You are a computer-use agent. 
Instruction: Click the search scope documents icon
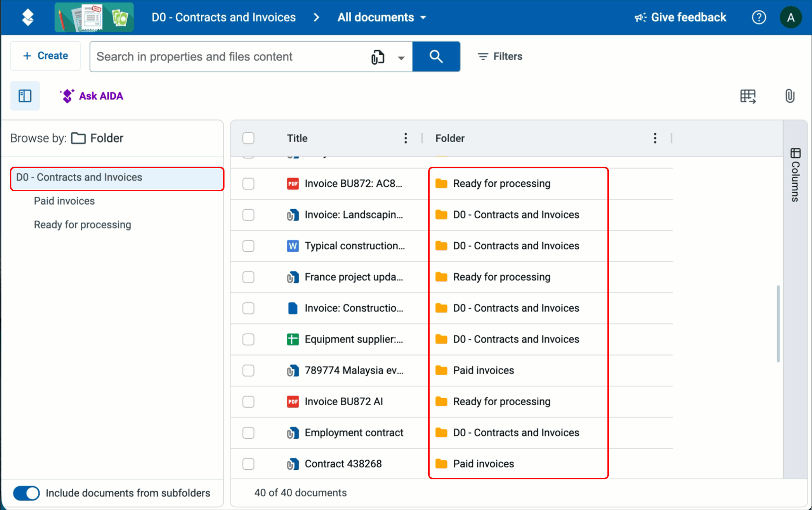point(378,57)
